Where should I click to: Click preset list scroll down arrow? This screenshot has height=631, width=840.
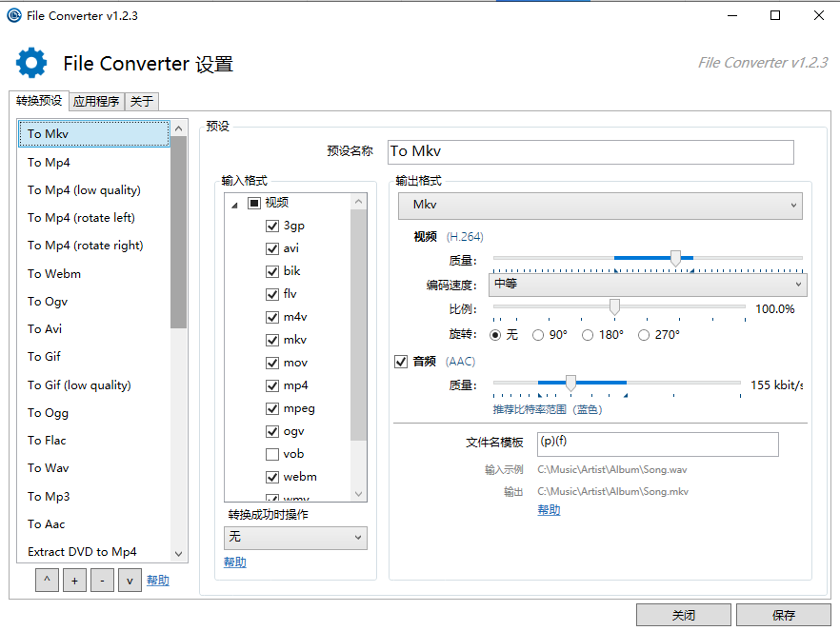point(179,554)
